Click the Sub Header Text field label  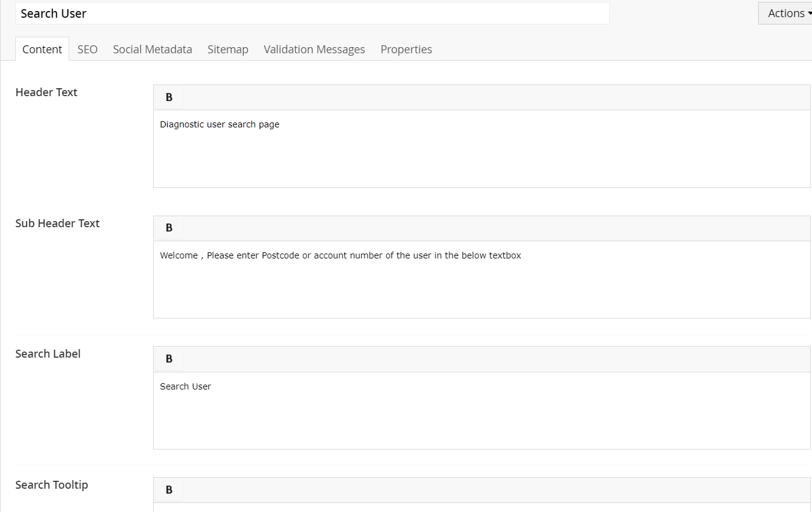coord(58,223)
